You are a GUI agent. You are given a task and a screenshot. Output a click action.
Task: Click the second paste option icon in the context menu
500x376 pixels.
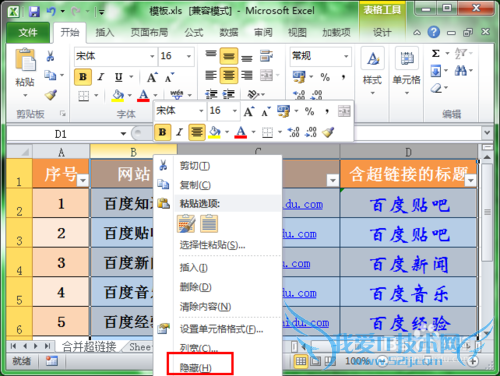209,223
